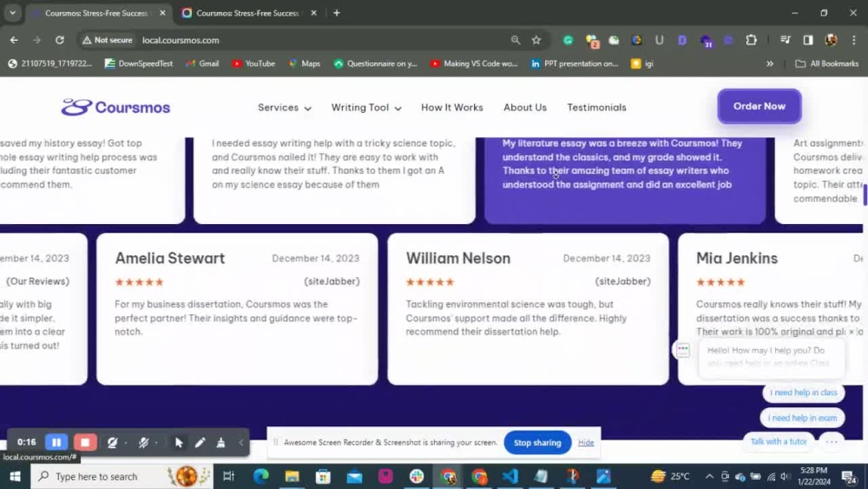Open File Explorer from the taskbar
Image resolution: width=868 pixels, height=489 pixels.
pos(292,476)
